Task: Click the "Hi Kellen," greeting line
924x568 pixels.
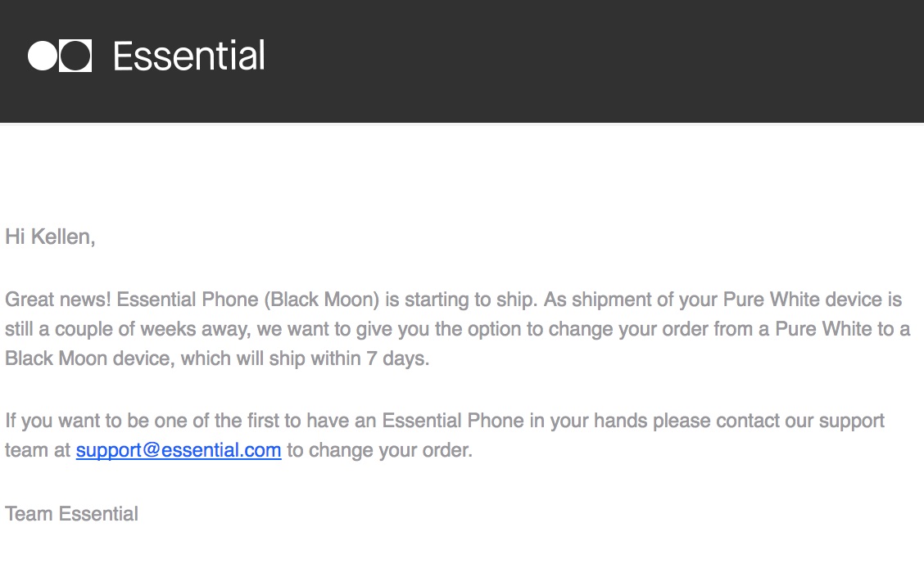Action: [x=50, y=237]
